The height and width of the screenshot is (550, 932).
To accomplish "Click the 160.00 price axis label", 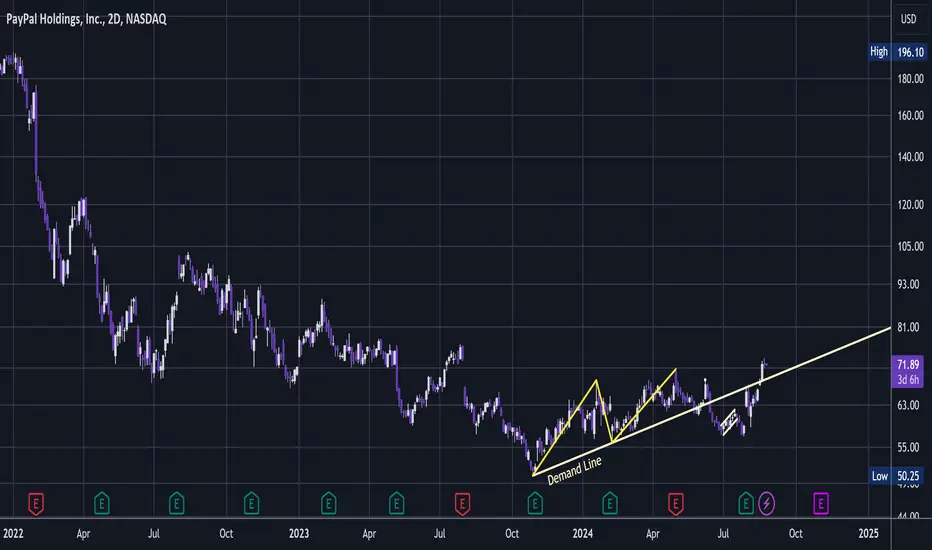I will pos(910,115).
